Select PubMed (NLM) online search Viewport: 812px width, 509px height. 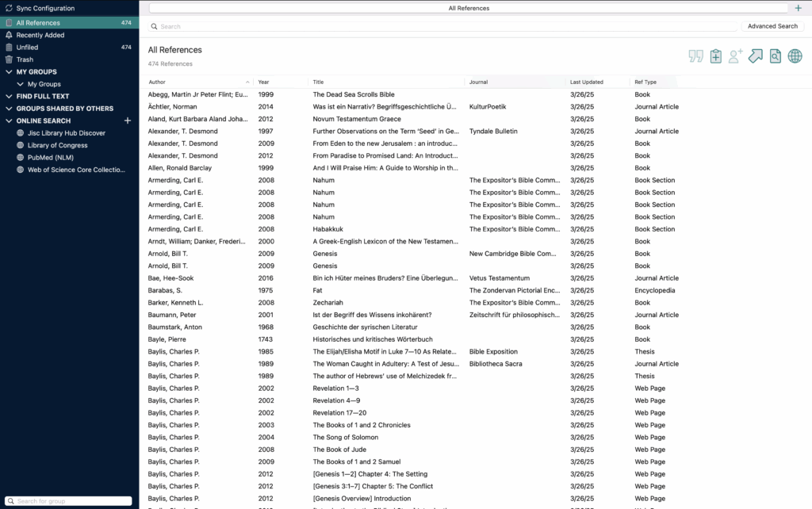(51, 158)
